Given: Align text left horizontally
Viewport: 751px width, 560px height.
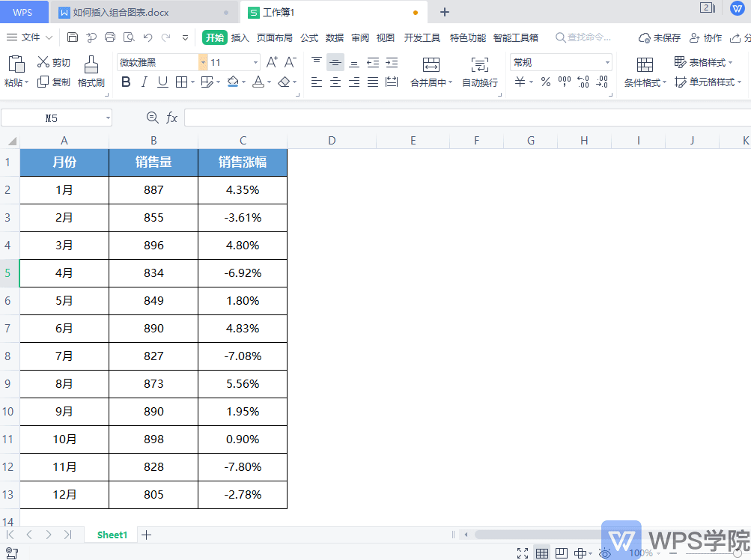Looking at the screenshot, I should pyautogui.click(x=317, y=82).
